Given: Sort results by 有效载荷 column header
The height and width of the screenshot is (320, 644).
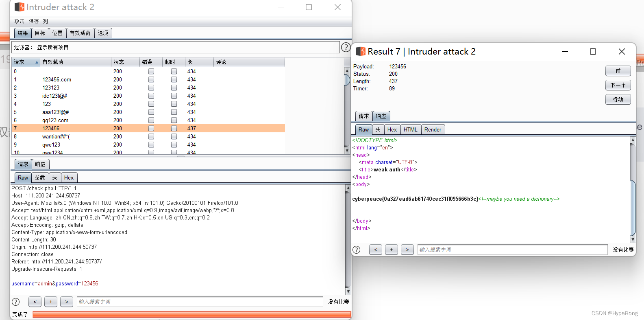Looking at the screenshot, I should pos(76,62).
